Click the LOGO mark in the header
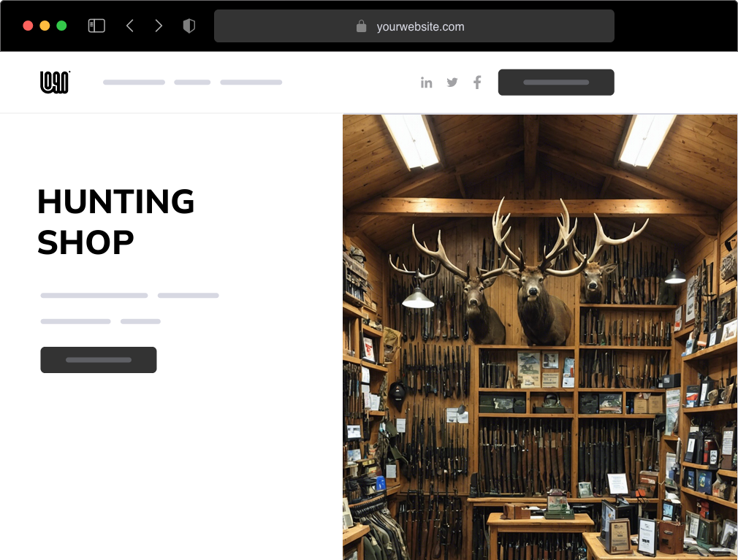This screenshot has height=560, width=738. tap(54, 82)
